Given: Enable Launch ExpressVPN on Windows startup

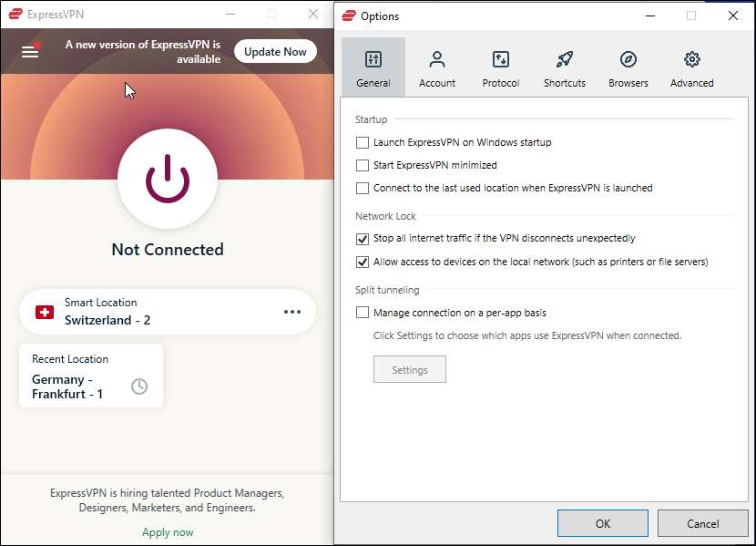Looking at the screenshot, I should coord(363,142).
